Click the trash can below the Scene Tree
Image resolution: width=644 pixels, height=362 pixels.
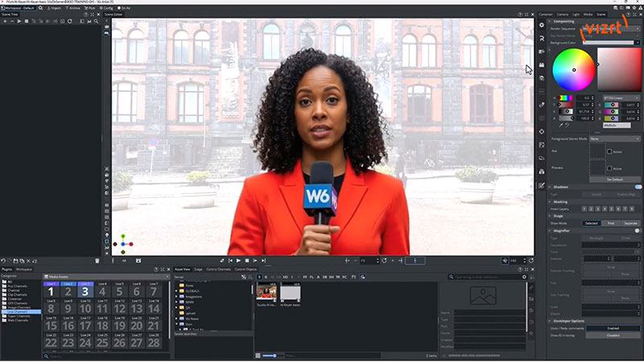[97, 261]
